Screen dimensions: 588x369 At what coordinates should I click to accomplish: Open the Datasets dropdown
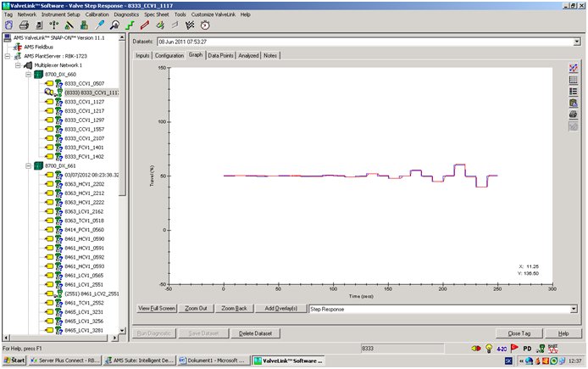[577, 42]
